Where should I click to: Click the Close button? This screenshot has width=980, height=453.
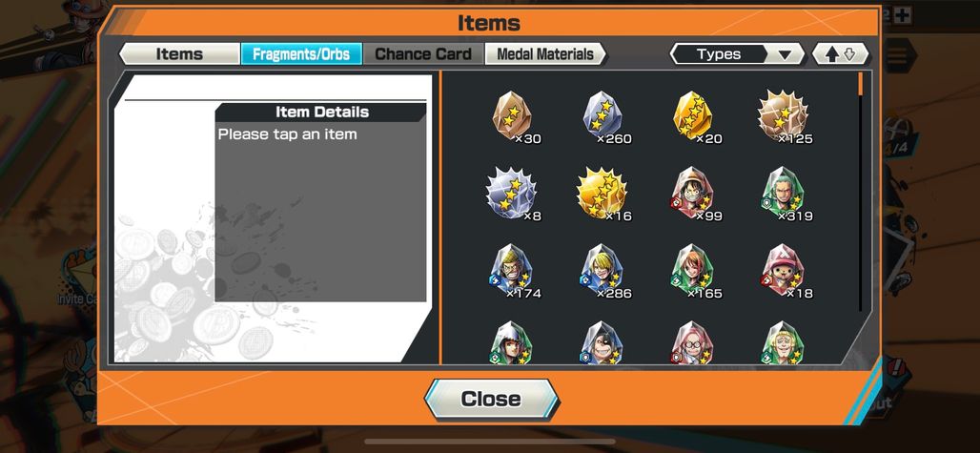coord(491,400)
